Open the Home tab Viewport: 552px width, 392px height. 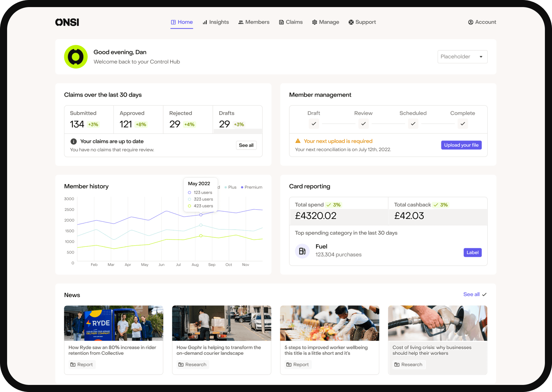(x=182, y=22)
